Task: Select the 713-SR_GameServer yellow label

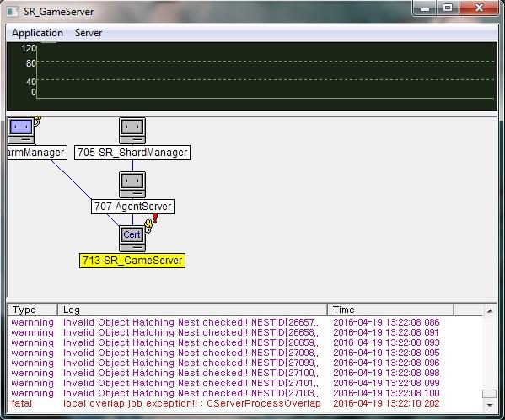Action: (x=132, y=261)
